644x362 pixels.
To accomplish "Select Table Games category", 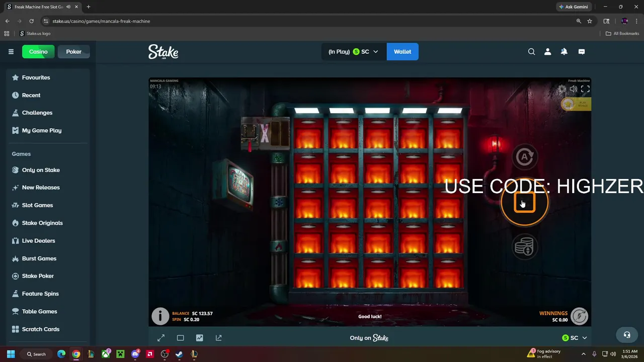I will click(x=48, y=311).
